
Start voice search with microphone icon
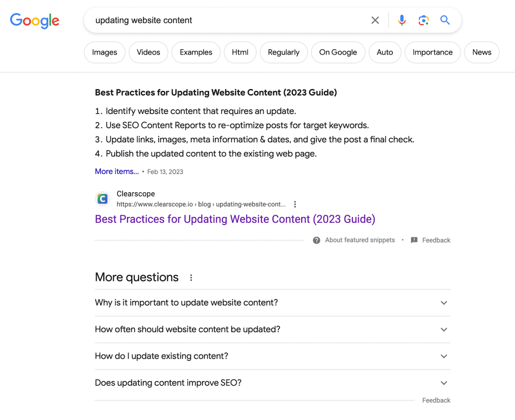point(402,20)
